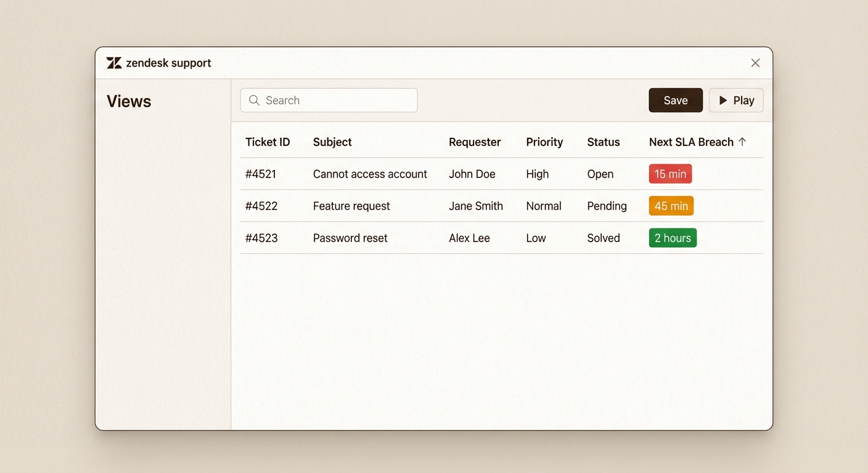
Task: Click the Requester column header
Action: pos(475,142)
